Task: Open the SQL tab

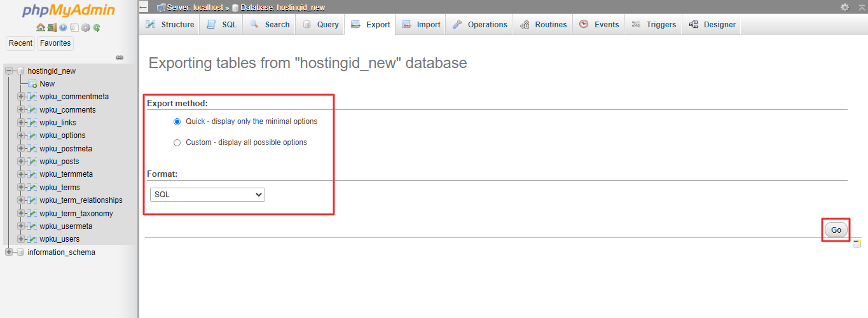Action: (221, 25)
